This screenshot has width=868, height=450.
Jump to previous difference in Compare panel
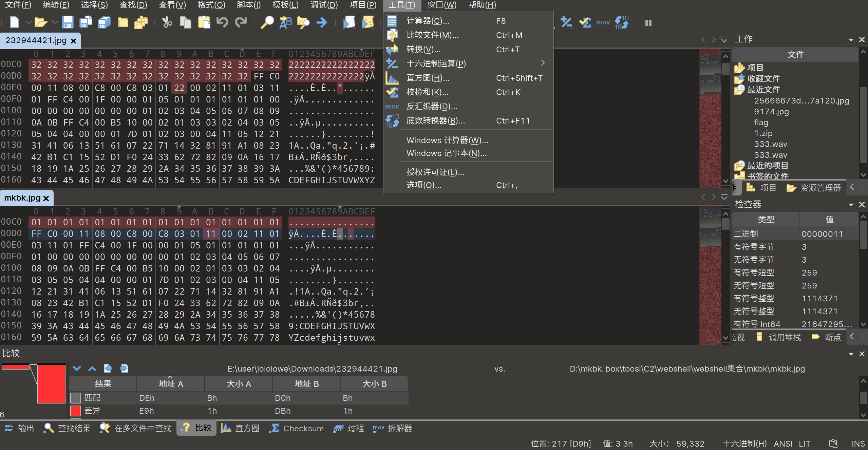(x=92, y=368)
